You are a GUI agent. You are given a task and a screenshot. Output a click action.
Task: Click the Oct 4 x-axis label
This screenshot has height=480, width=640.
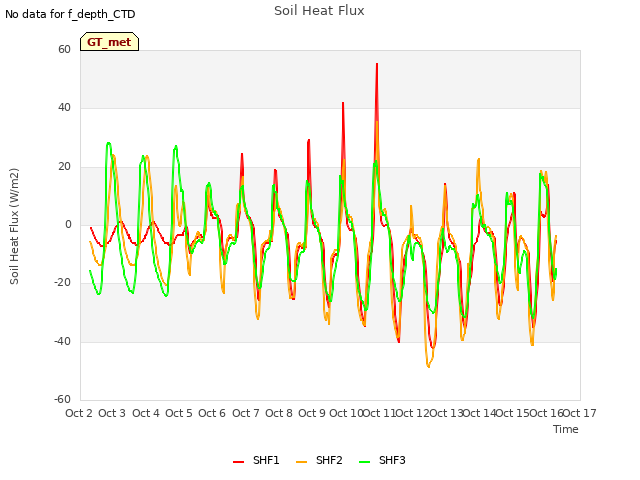pyautogui.click(x=146, y=413)
